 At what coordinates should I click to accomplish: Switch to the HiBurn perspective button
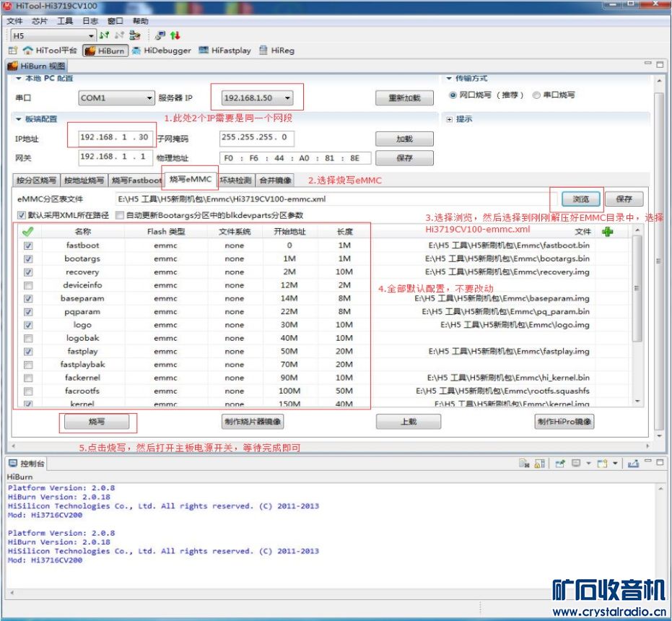pyautogui.click(x=105, y=51)
